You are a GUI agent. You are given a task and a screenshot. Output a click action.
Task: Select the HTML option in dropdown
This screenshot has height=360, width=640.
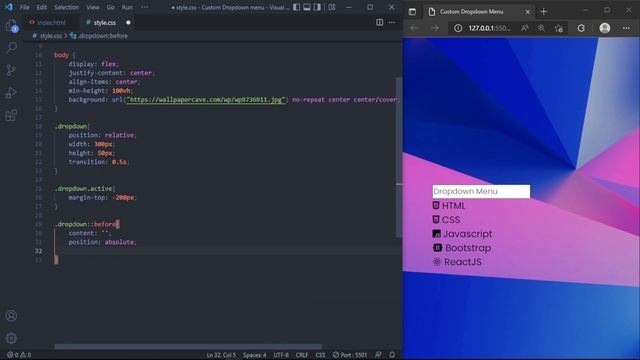(449, 206)
